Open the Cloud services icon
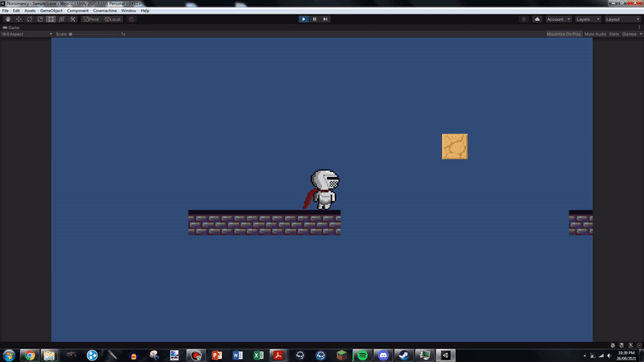The height and width of the screenshot is (362, 644). tap(537, 19)
